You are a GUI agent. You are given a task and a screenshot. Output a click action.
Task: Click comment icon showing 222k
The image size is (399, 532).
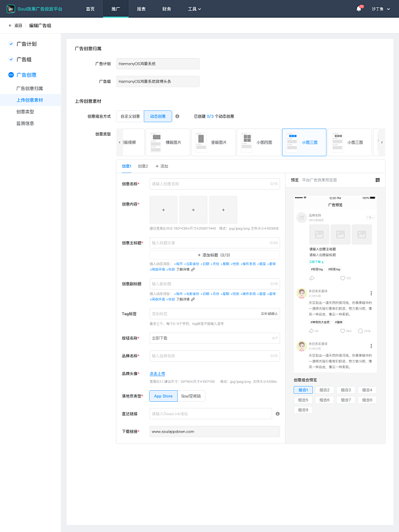pos(360,331)
